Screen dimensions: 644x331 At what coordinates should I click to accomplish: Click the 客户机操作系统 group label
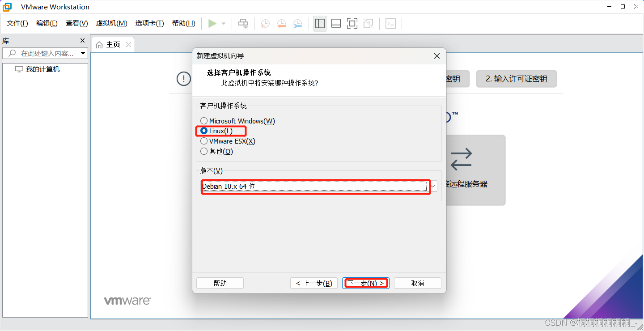pyautogui.click(x=223, y=106)
